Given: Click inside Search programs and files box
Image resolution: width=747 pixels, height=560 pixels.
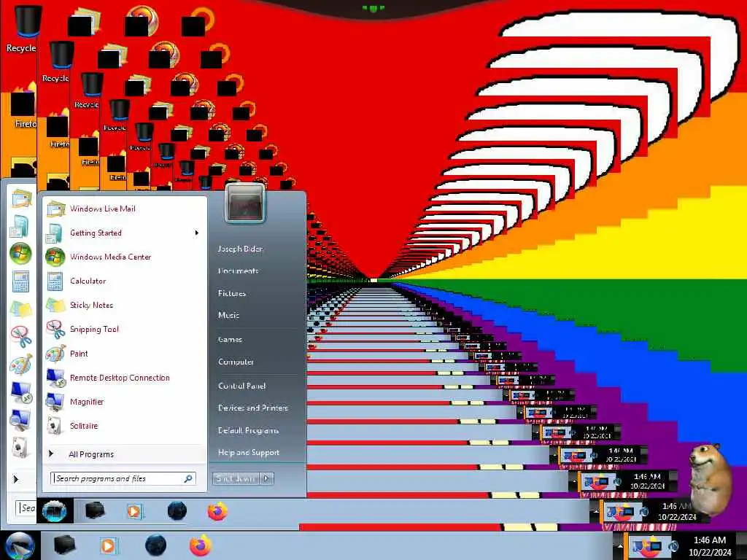Looking at the screenshot, I should coord(123,478).
